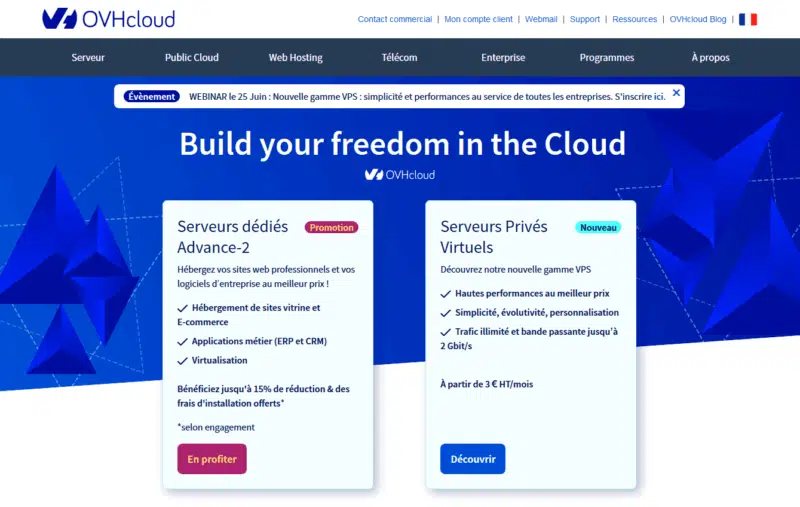Open the Public Cloud menu

tap(191, 58)
